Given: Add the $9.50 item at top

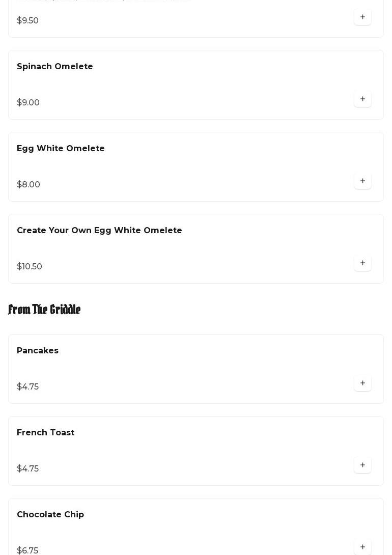Looking at the screenshot, I should (362, 17).
